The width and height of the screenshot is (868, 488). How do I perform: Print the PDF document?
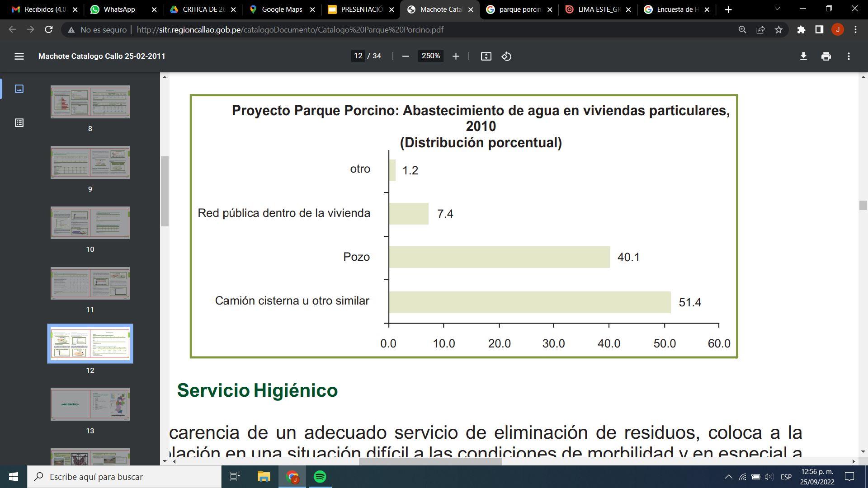click(x=826, y=56)
